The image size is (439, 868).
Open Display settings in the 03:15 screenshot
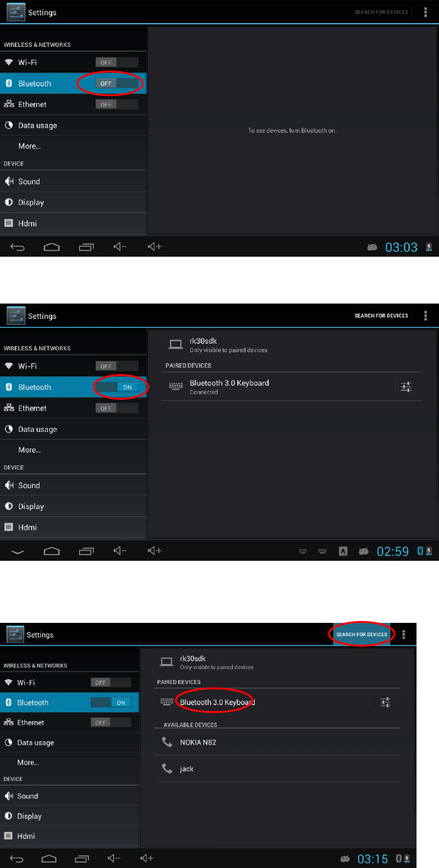pyautogui.click(x=69, y=816)
